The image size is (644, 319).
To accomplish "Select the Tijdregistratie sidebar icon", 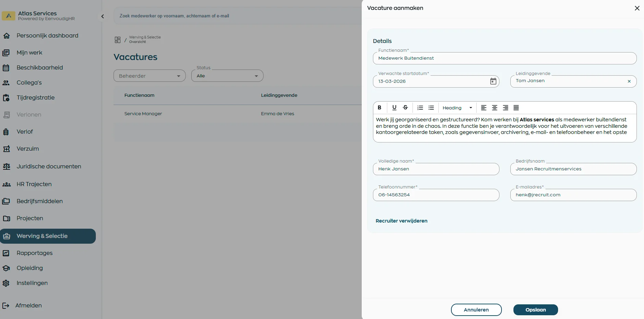I will click(7, 98).
